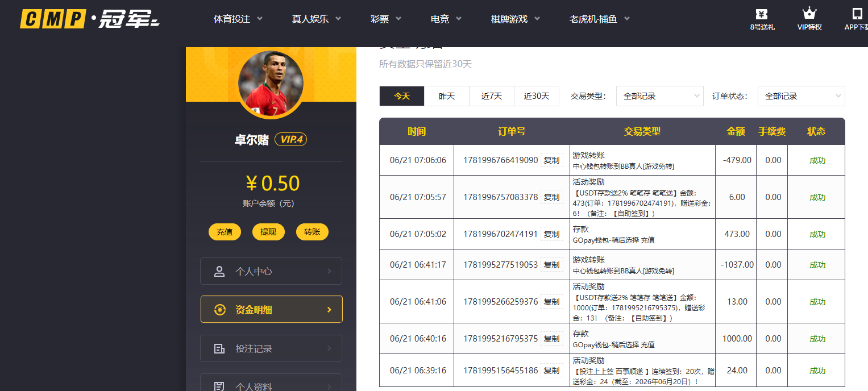Click the time 06/21 07:06:06

point(418,160)
